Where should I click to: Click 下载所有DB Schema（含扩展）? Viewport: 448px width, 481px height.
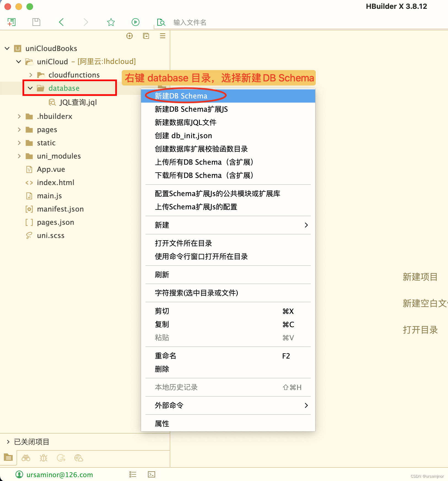pyautogui.click(x=228, y=175)
